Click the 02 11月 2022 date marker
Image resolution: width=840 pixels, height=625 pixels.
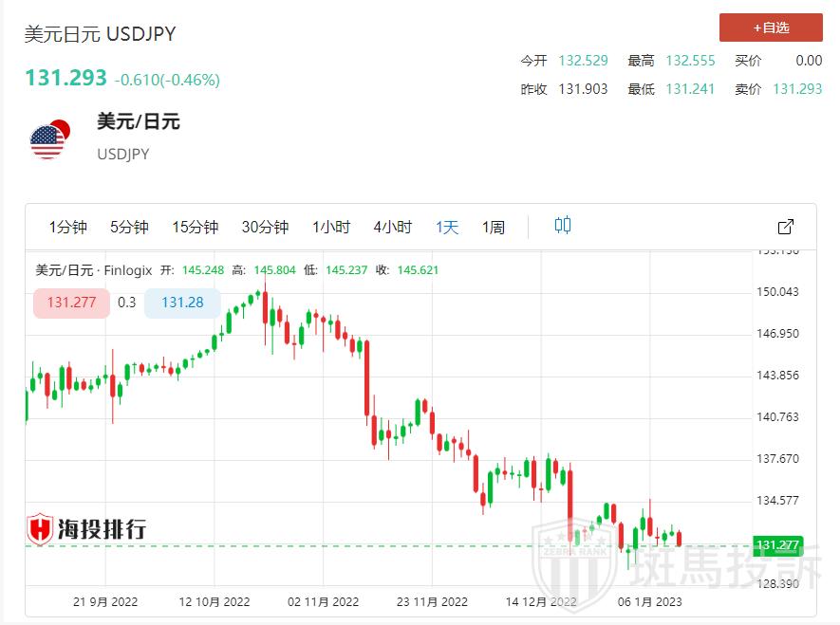(x=323, y=602)
